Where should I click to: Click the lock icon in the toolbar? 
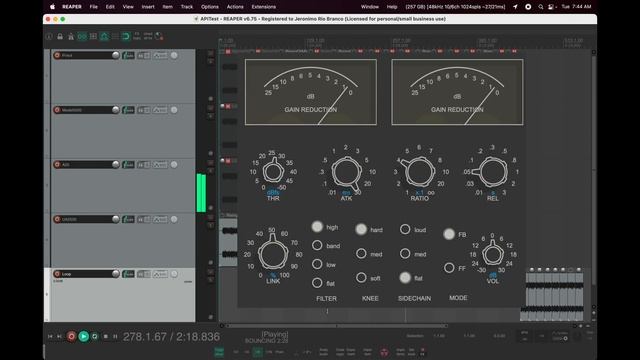tap(60, 37)
